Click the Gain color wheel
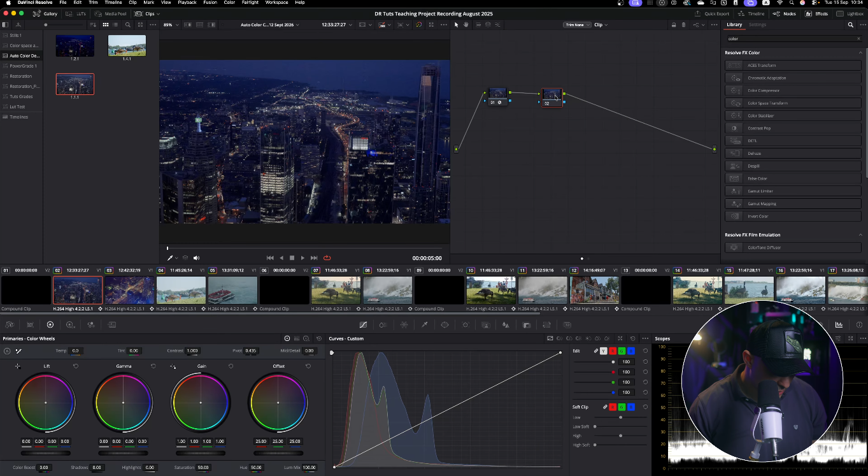This screenshot has height=476, width=868. (201, 403)
